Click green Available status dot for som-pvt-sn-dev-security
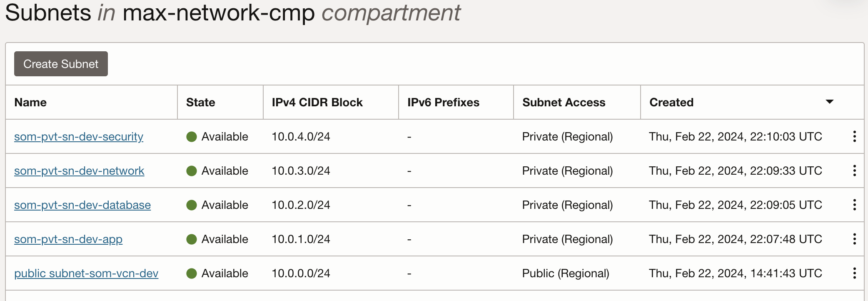Image resolution: width=868 pixels, height=301 pixels. point(192,137)
